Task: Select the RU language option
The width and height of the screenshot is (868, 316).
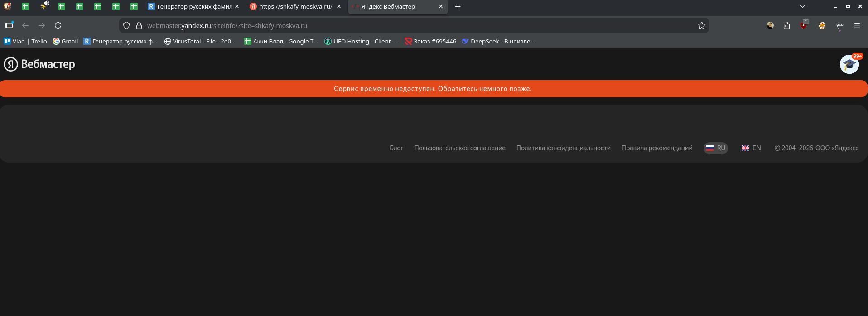Action: click(716, 148)
